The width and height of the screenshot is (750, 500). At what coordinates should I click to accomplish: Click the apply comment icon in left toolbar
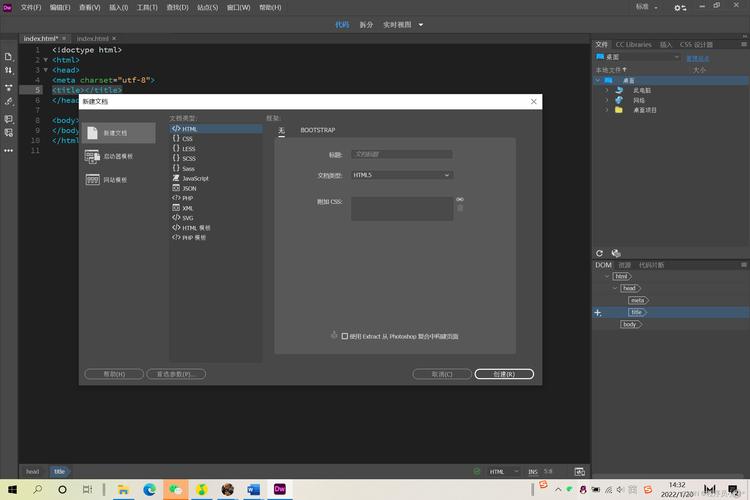pos(9,119)
